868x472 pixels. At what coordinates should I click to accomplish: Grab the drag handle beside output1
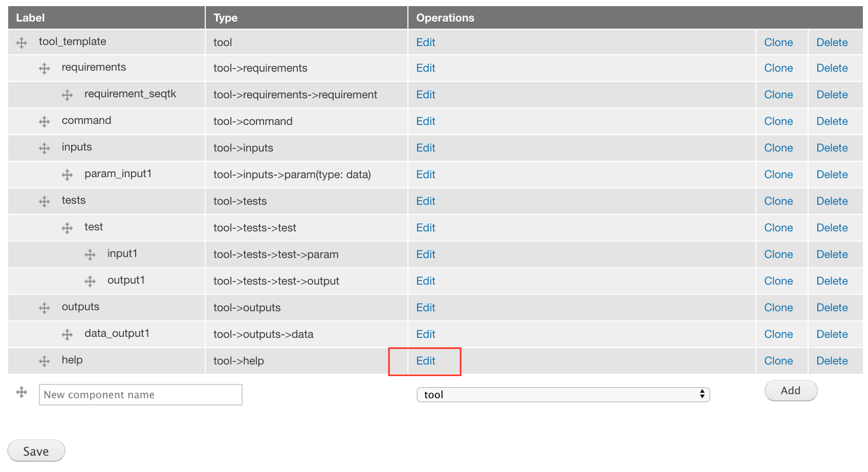[x=90, y=281]
